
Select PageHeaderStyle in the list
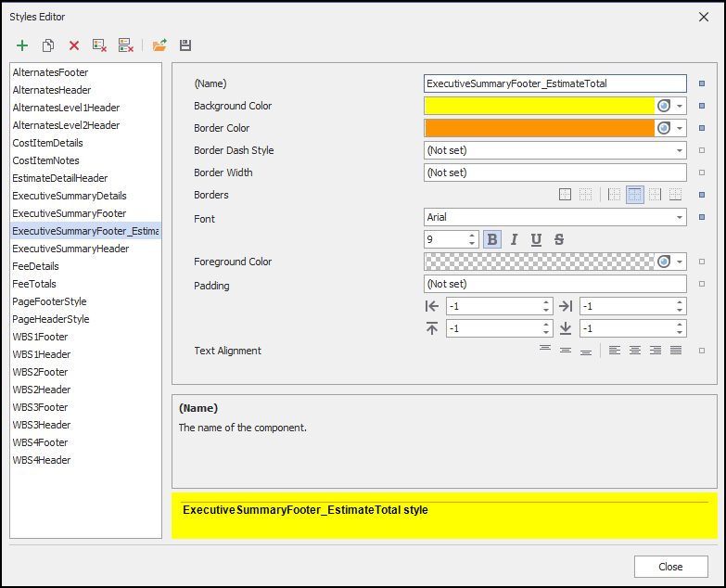tap(85, 319)
